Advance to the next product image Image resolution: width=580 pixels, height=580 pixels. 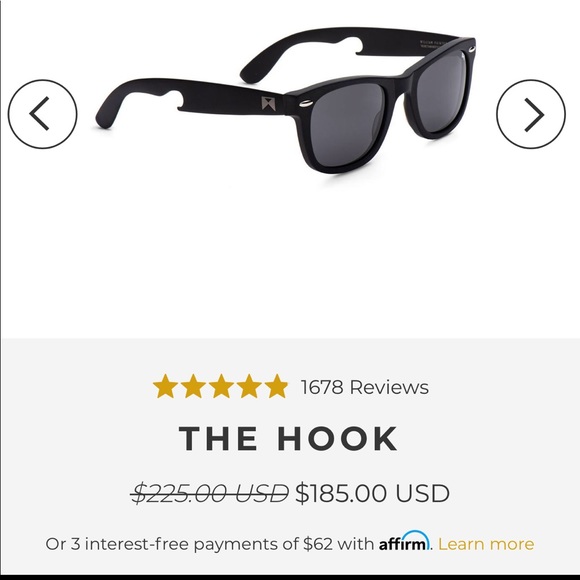coord(531,114)
